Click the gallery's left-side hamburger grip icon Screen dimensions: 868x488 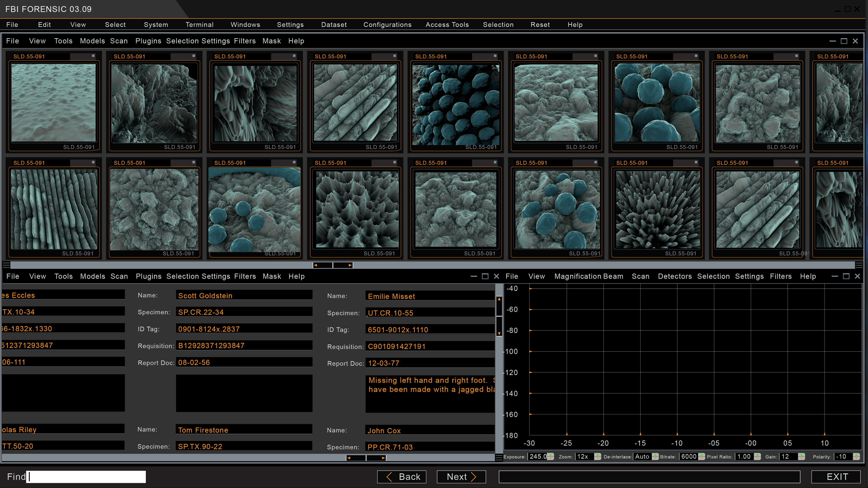click(x=6, y=265)
